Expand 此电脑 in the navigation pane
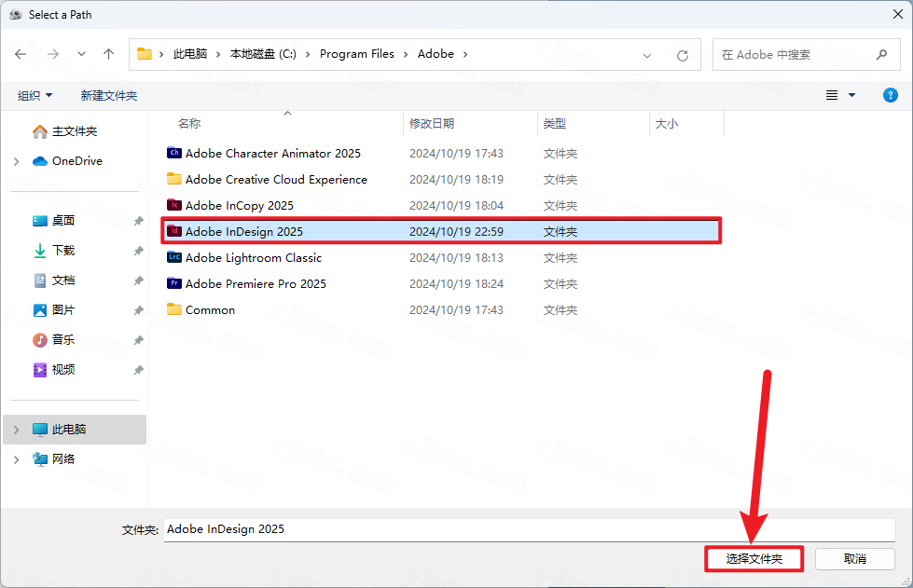 [x=17, y=429]
